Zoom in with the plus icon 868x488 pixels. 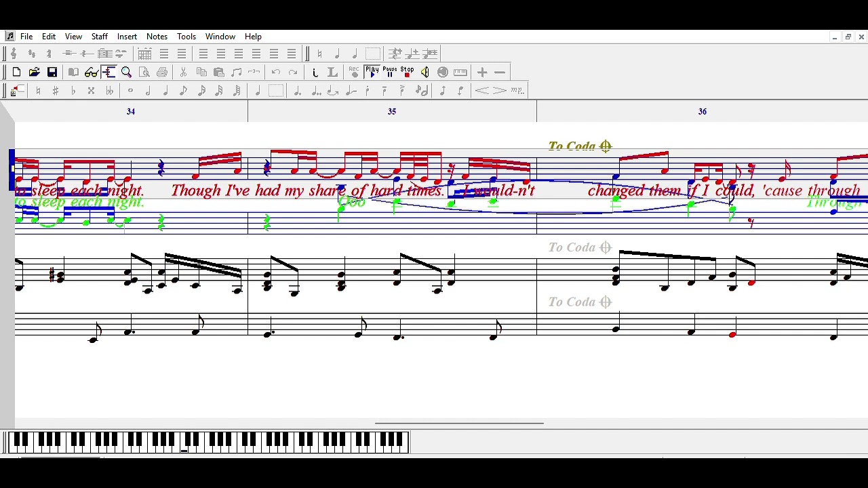pos(482,72)
